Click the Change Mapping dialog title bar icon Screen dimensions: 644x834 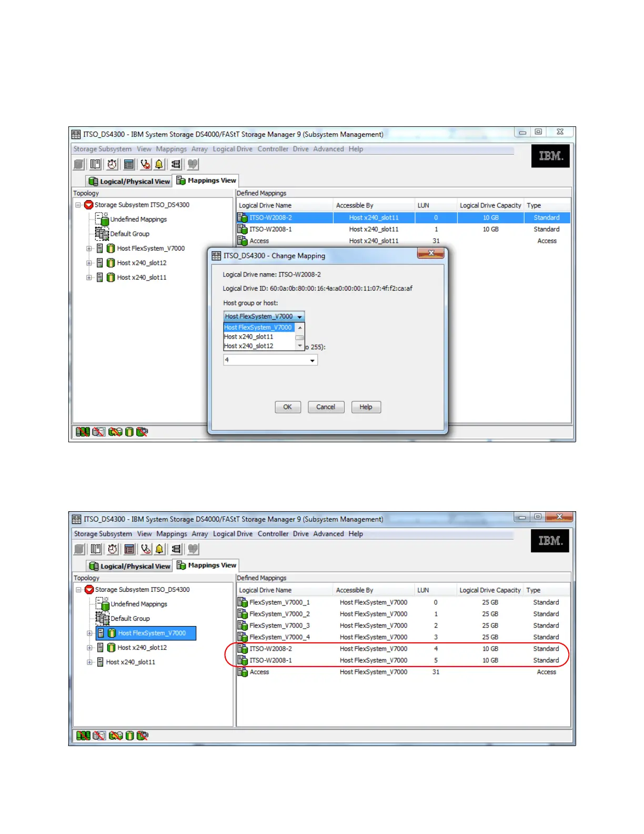coord(216,256)
